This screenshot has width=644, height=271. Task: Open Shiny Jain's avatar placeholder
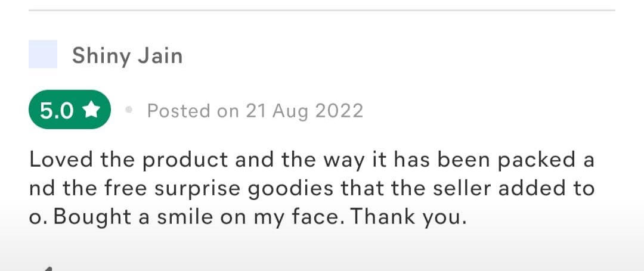(43, 54)
